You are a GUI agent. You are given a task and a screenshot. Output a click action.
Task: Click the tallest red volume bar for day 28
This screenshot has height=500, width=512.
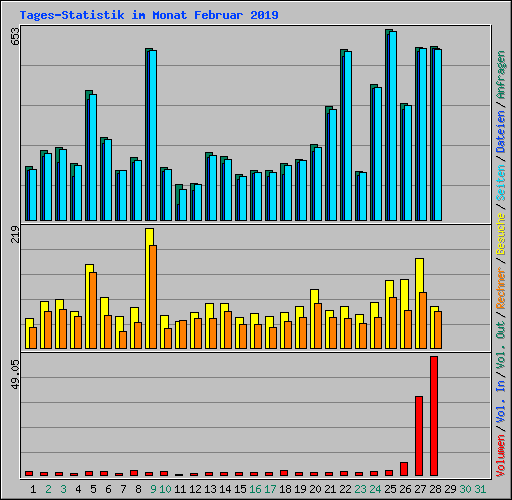(434, 416)
